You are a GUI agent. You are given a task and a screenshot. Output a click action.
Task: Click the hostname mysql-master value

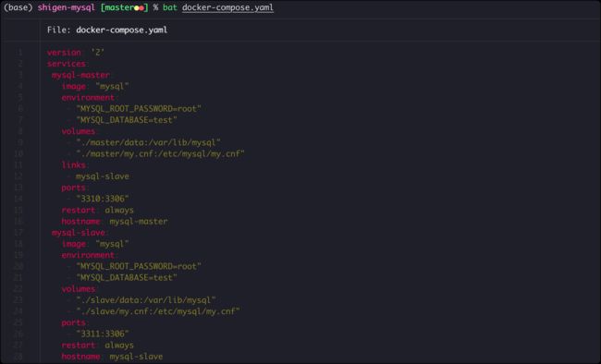tap(139, 222)
